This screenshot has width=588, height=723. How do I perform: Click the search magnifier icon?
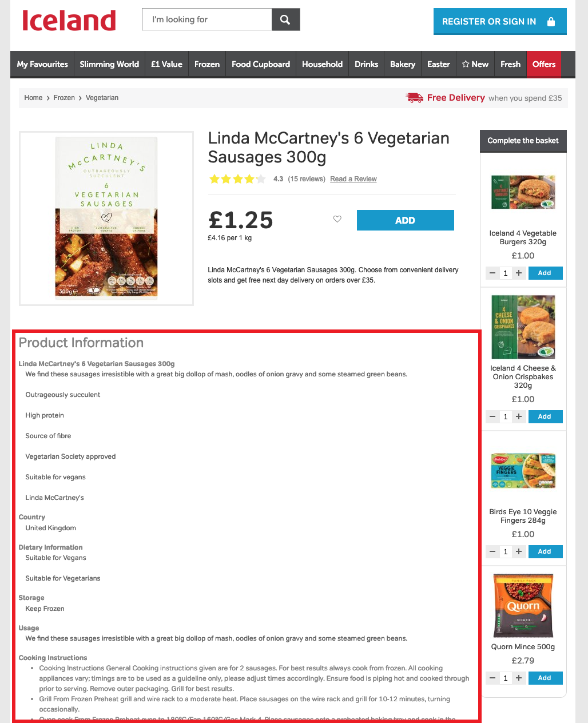[x=285, y=19]
